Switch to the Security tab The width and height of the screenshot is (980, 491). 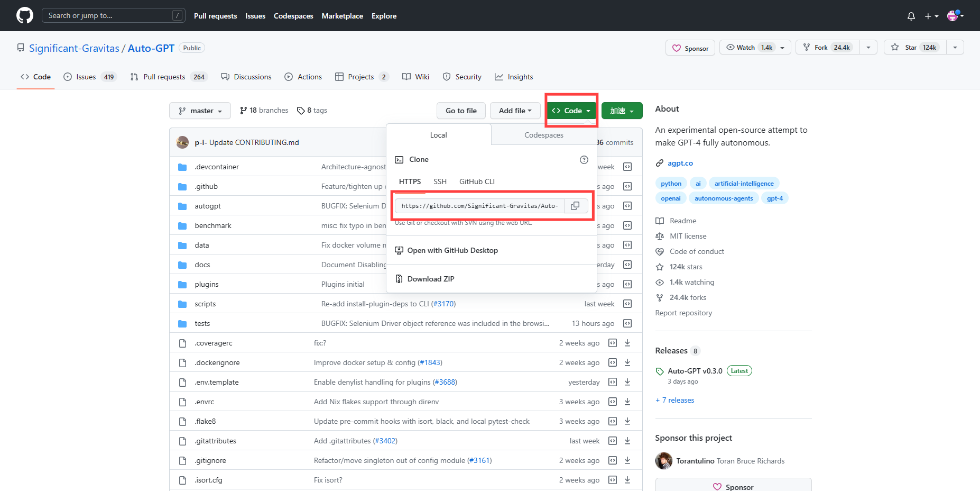[x=462, y=77]
